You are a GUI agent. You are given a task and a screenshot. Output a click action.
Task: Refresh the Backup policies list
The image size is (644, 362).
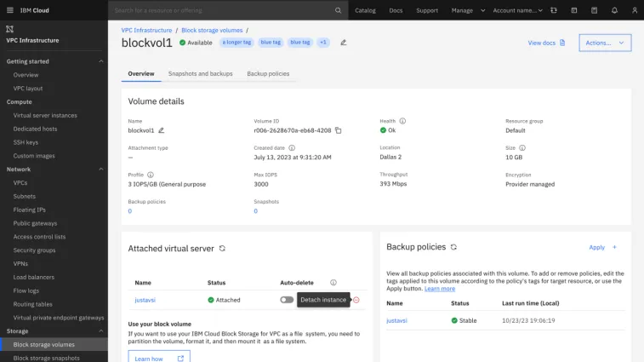pyautogui.click(x=453, y=247)
